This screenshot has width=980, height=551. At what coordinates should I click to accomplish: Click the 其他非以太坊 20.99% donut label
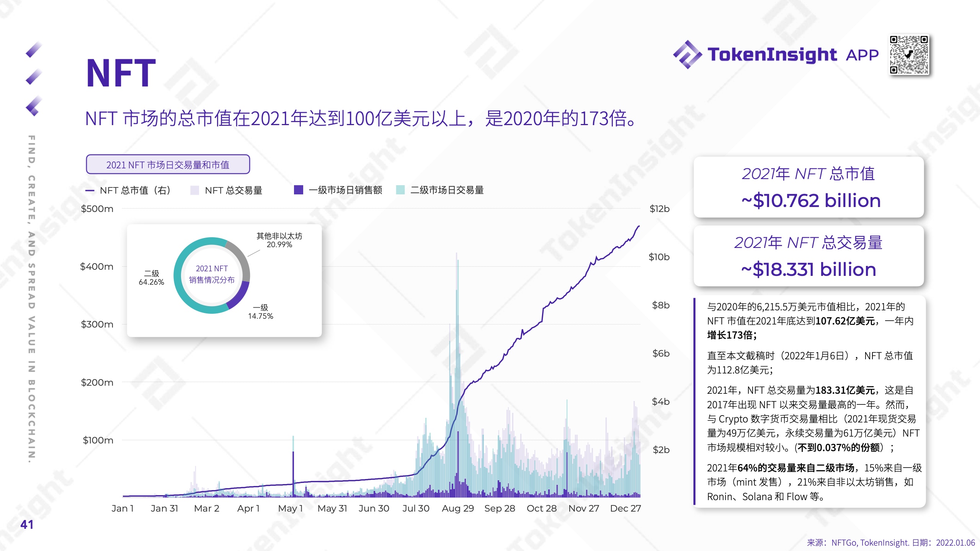click(279, 240)
